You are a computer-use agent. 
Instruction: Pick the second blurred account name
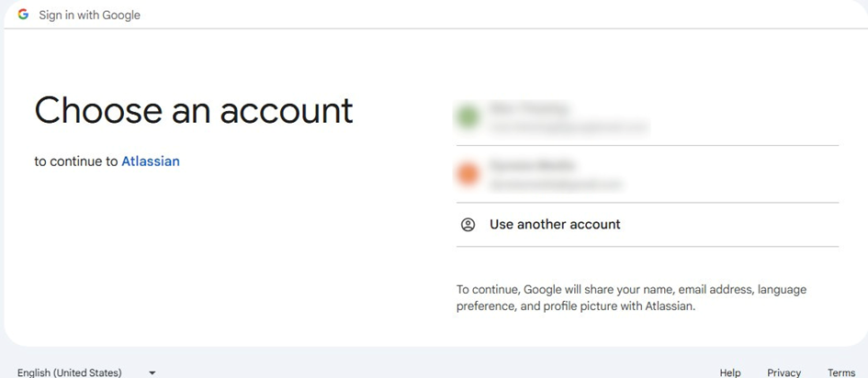(x=532, y=164)
